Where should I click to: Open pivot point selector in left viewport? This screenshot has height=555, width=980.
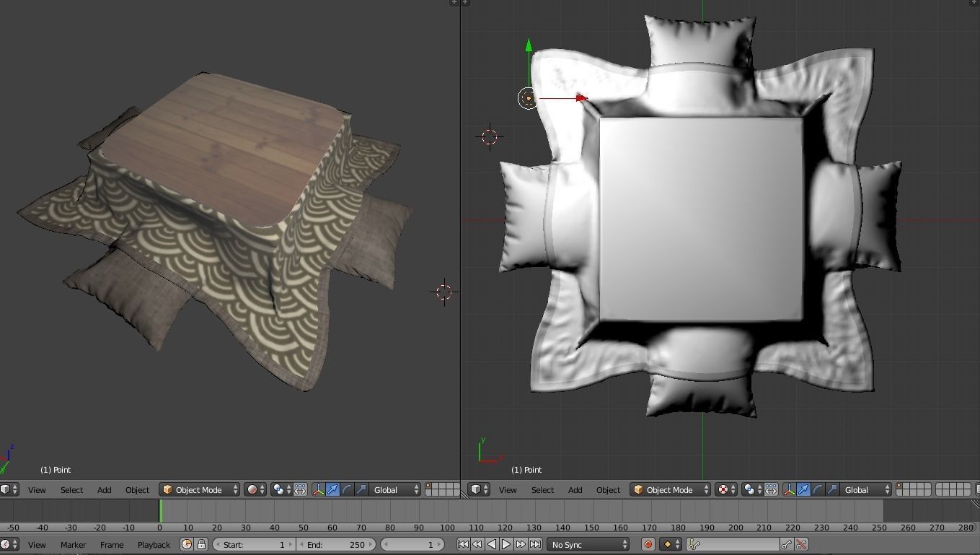coord(281,489)
